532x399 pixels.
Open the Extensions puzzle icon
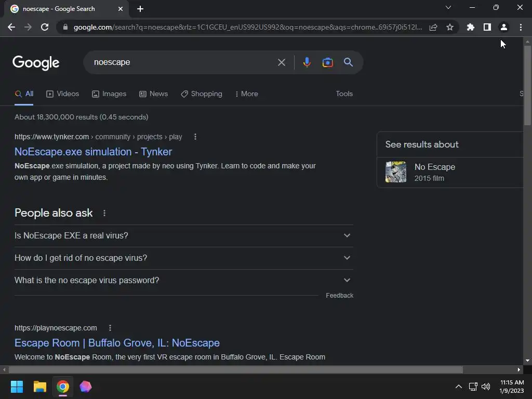tap(471, 27)
